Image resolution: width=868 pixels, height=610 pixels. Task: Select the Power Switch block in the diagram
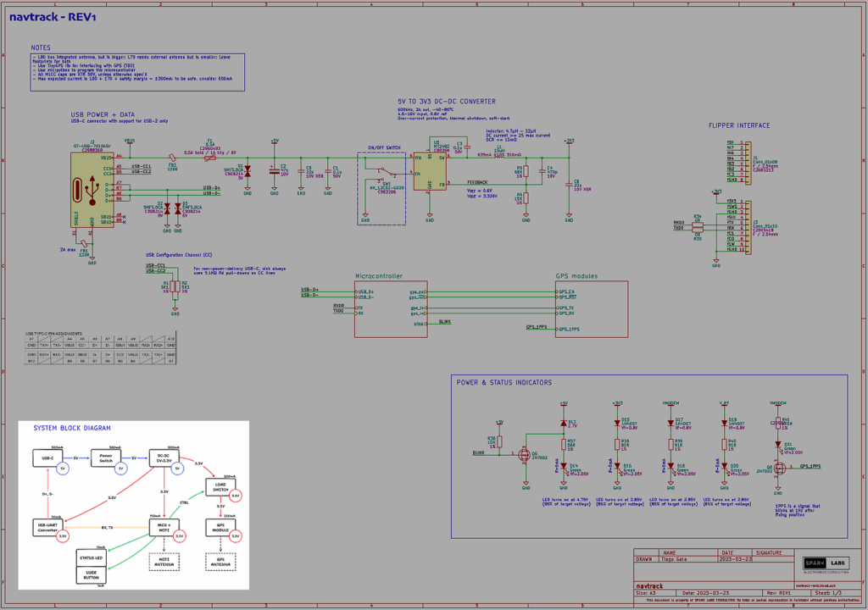[106, 458]
